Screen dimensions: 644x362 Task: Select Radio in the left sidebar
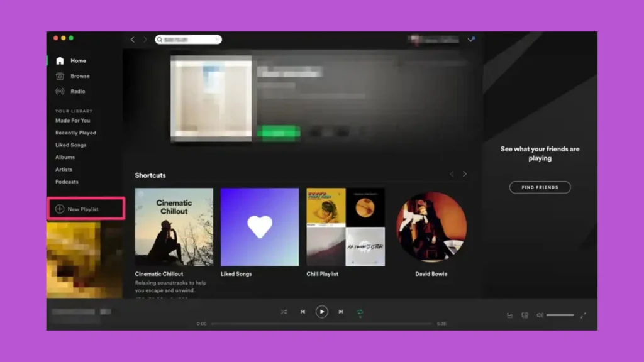[60, 91]
